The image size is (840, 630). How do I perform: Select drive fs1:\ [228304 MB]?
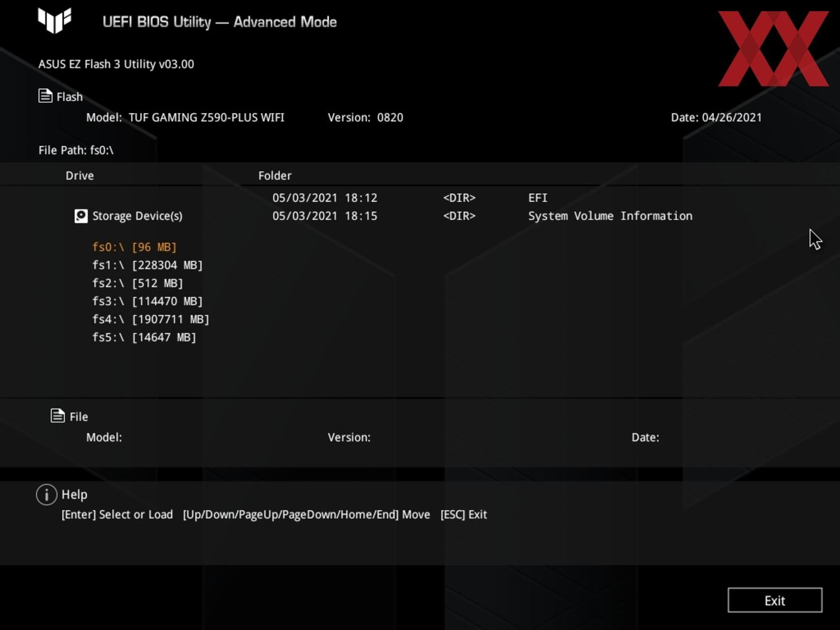tap(148, 265)
